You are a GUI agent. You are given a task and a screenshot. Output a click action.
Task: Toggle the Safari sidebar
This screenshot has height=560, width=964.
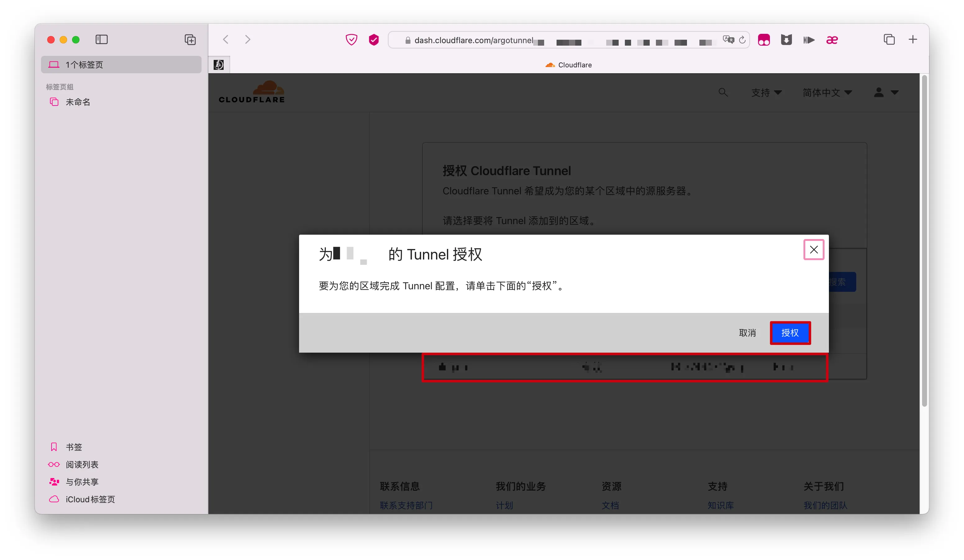tap(101, 40)
